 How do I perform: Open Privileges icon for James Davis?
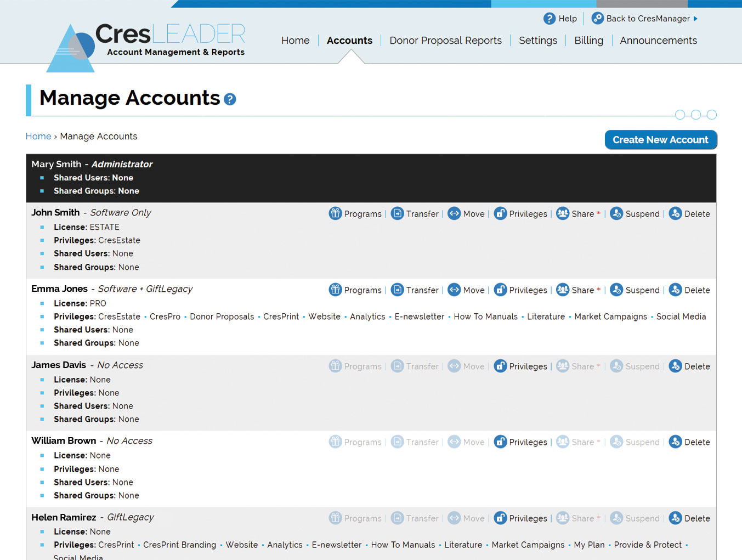click(500, 366)
